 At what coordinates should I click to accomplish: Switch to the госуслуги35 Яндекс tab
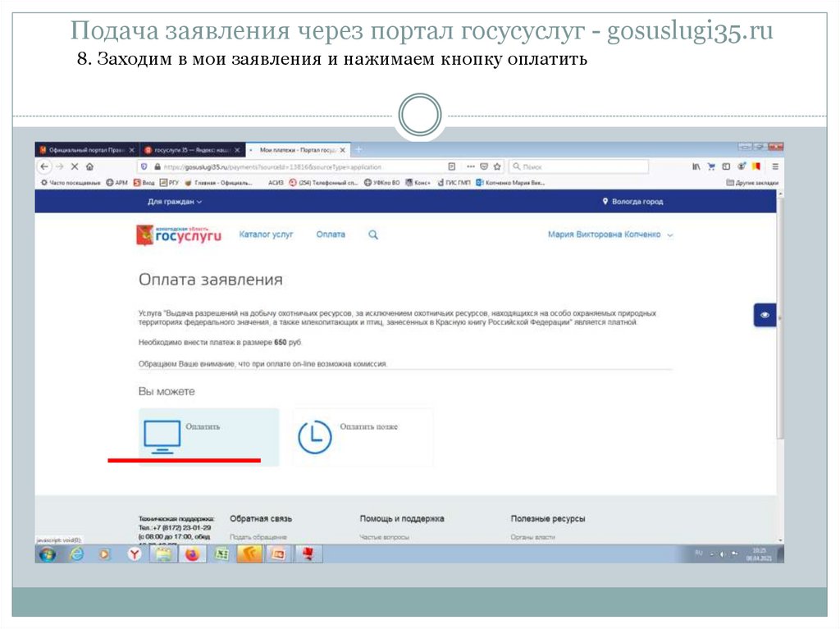[192, 150]
